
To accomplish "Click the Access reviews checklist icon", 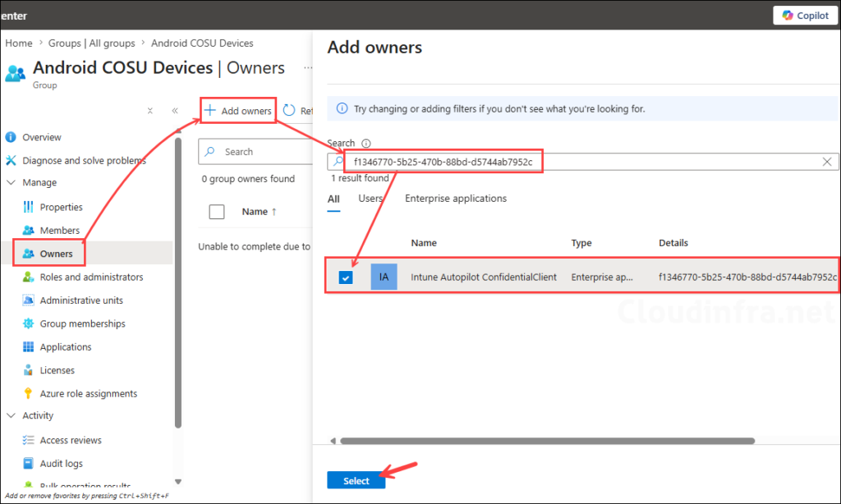I will pos(29,440).
